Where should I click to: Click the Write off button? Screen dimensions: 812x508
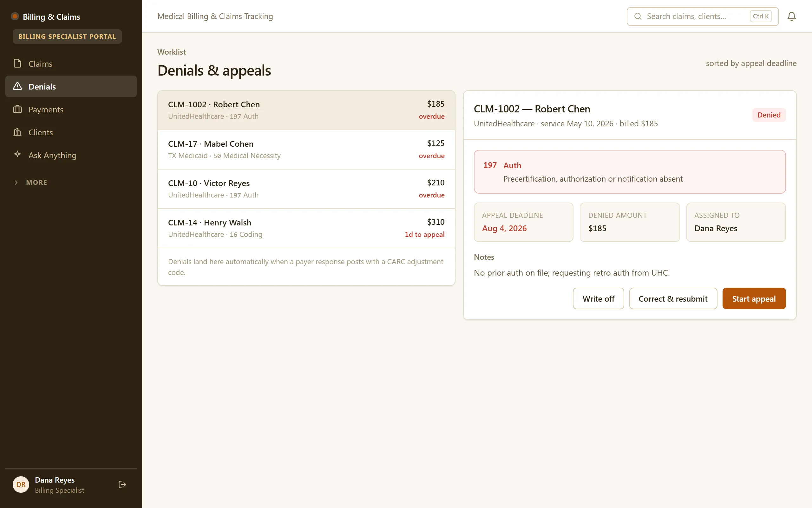click(598, 298)
